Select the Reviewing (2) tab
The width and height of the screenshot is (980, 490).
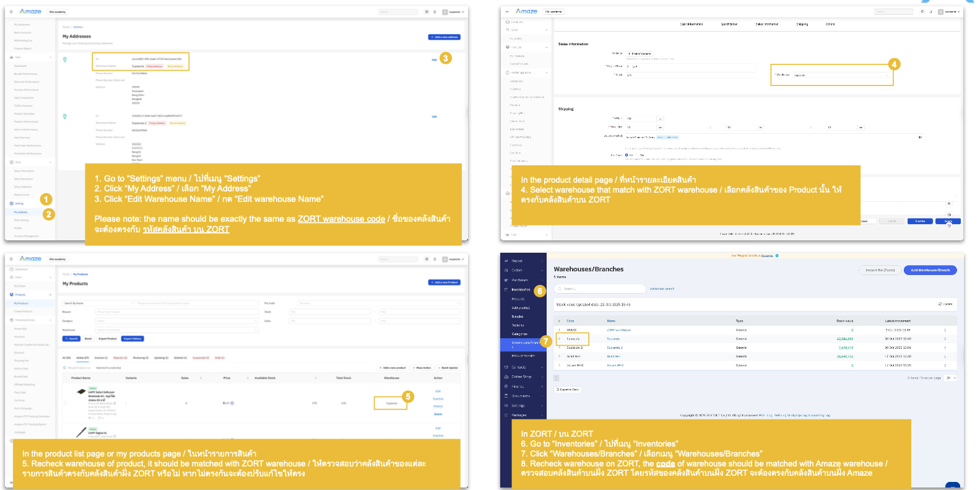(141, 357)
